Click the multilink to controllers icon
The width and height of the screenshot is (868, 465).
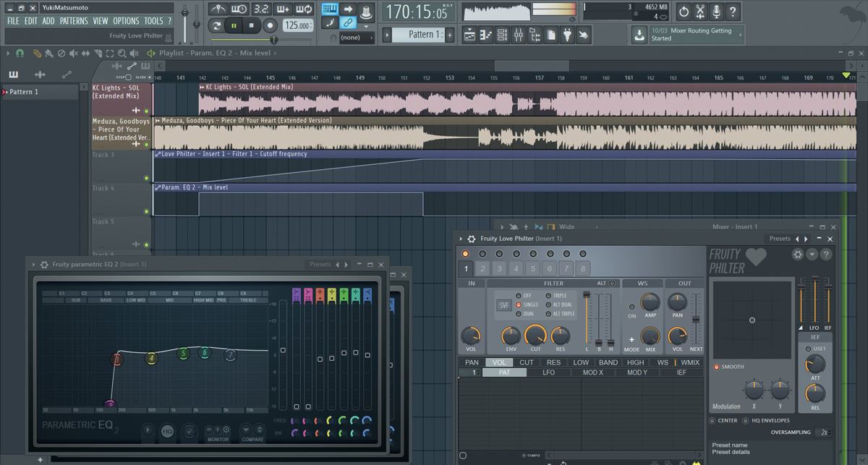click(x=348, y=23)
